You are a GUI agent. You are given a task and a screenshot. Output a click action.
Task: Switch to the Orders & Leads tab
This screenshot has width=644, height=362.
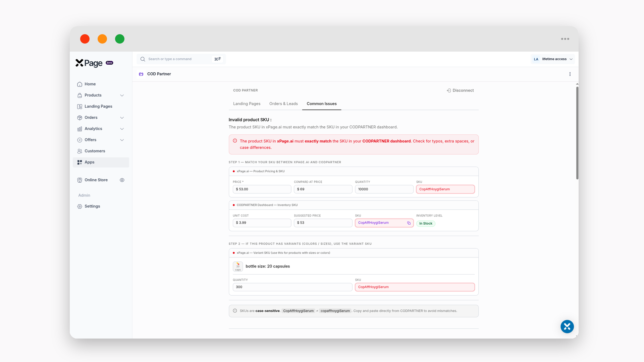pyautogui.click(x=283, y=104)
